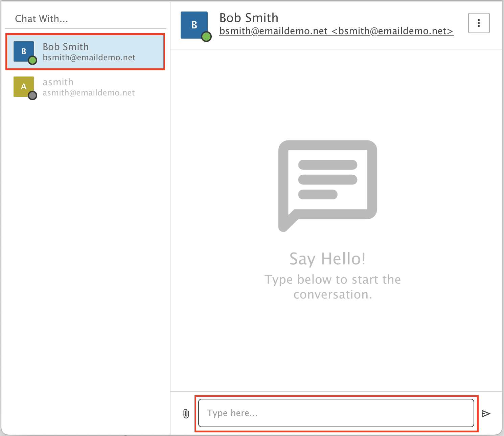Open chat with asmith
This screenshot has width=504, height=436.
[x=85, y=87]
